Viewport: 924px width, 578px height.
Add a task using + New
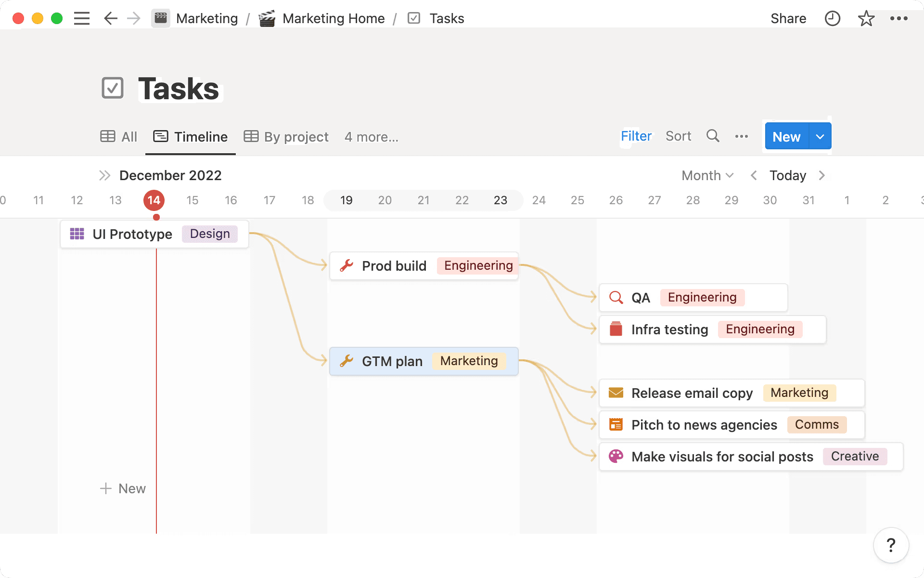click(x=122, y=488)
